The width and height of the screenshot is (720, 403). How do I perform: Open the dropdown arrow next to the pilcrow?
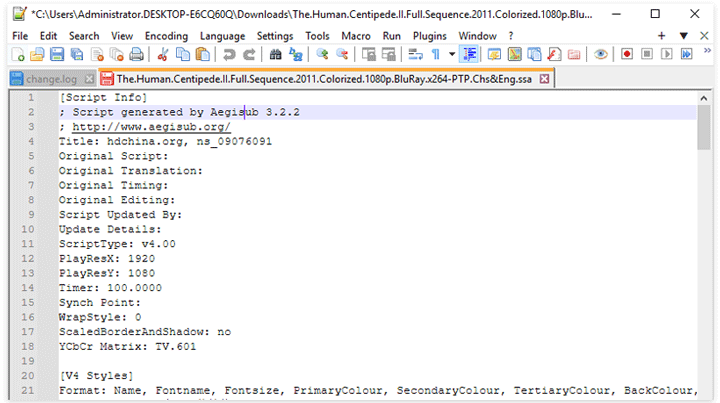click(x=452, y=55)
